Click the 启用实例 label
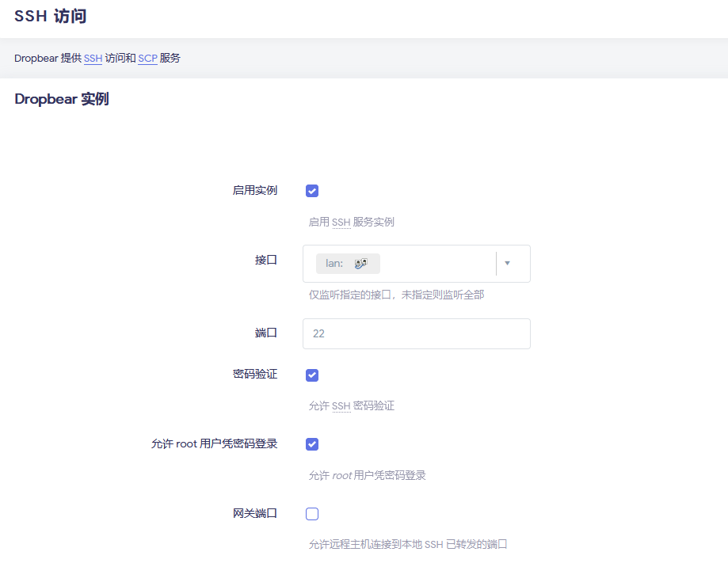Image resolution: width=728 pixels, height=567 pixels. click(254, 191)
